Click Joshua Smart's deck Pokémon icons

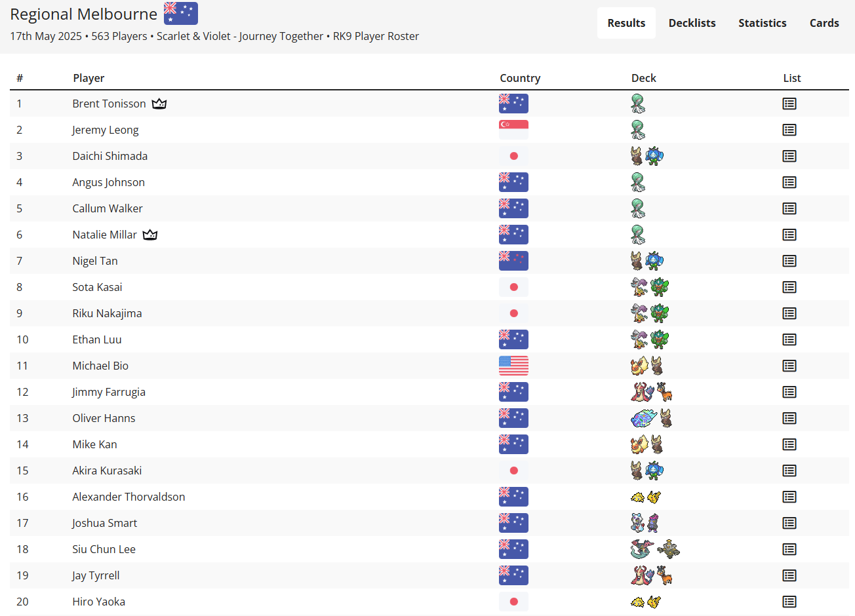click(645, 523)
